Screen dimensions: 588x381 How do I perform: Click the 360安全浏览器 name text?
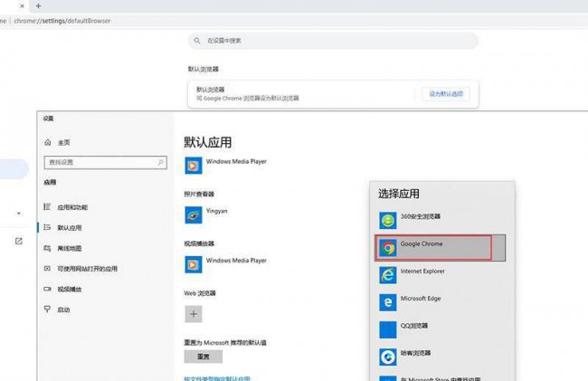tap(421, 216)
